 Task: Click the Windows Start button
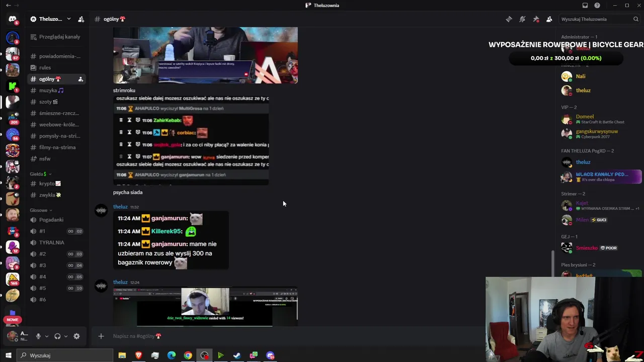click(8, 355)
